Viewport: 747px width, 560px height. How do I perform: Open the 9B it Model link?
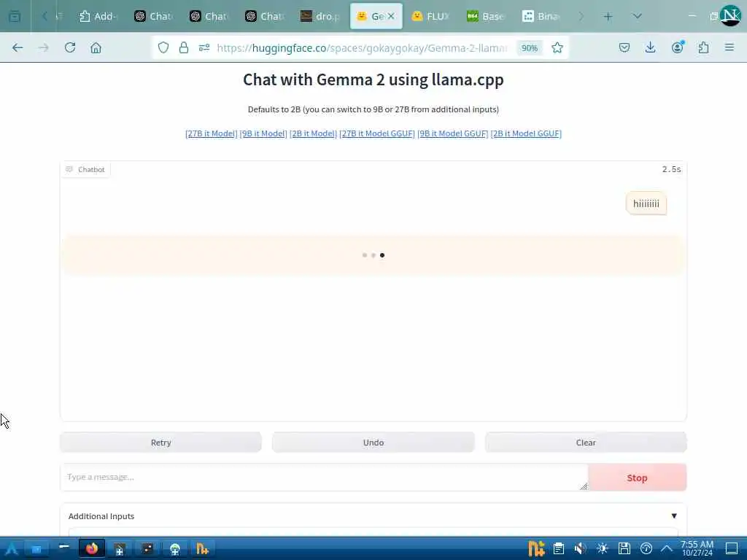pyautogui.click(x=263, y=133)
